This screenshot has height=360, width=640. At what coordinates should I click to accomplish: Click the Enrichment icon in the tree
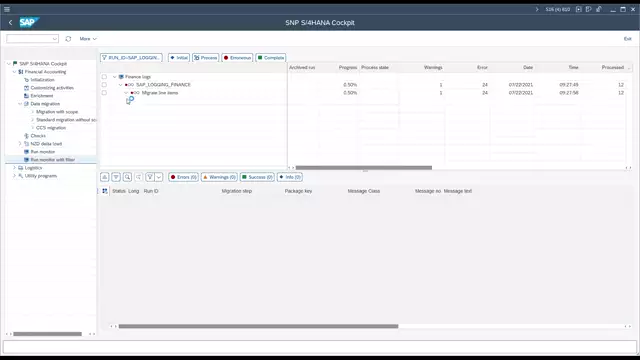pyautogui.click(x=27, y=96)
